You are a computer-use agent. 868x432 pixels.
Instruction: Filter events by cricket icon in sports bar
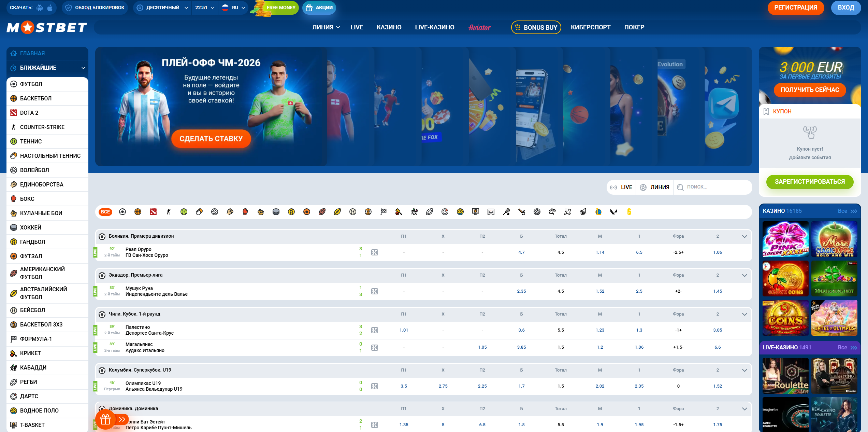tap(399, 212)
